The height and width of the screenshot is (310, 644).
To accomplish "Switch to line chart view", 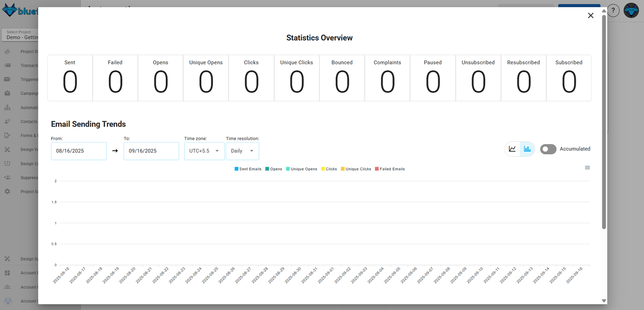I will click(512, 149).
